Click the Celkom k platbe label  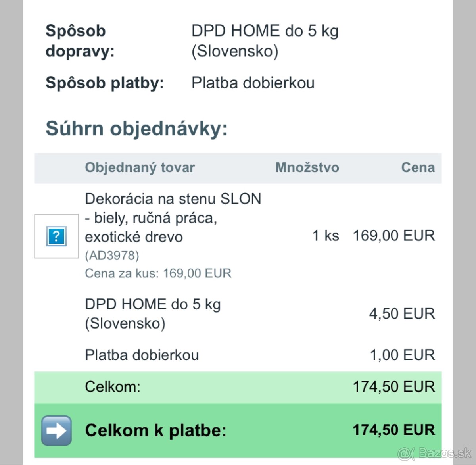click(x=155, y=430)
